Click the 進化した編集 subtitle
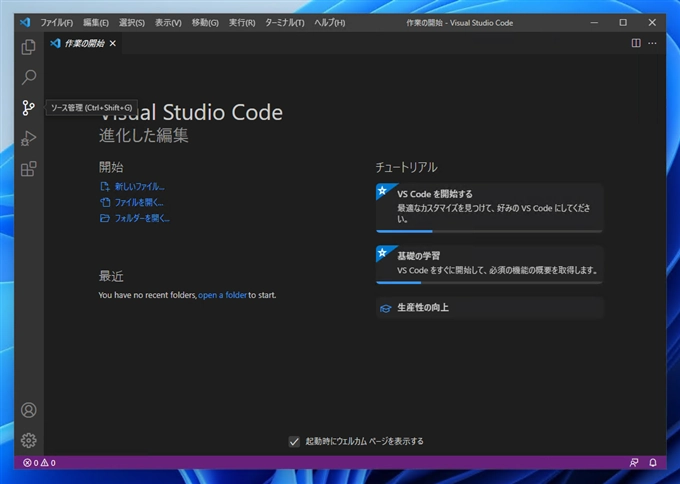This screenshot has width=680, height=484. coord(144,136)
